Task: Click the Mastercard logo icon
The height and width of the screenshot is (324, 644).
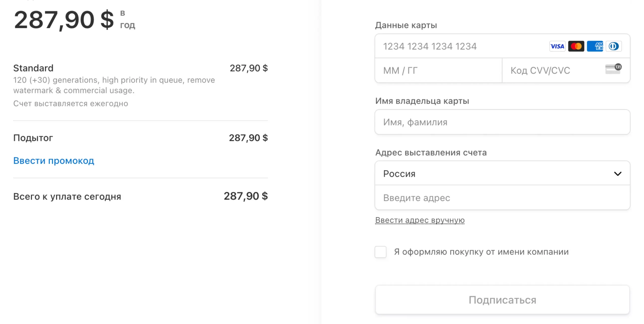Action: (576, 46)
